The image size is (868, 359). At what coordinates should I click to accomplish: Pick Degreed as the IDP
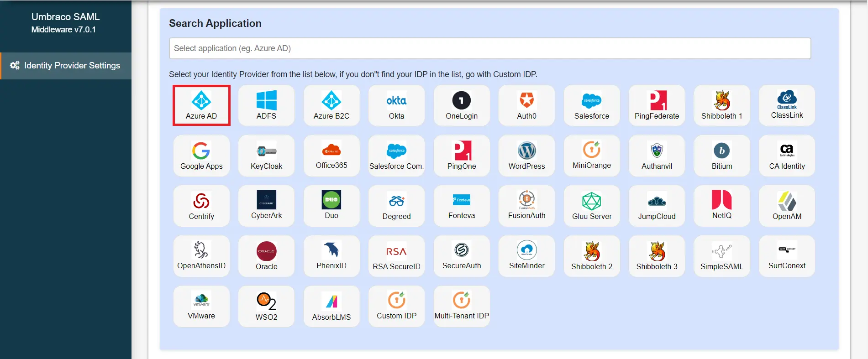(397, 206)
